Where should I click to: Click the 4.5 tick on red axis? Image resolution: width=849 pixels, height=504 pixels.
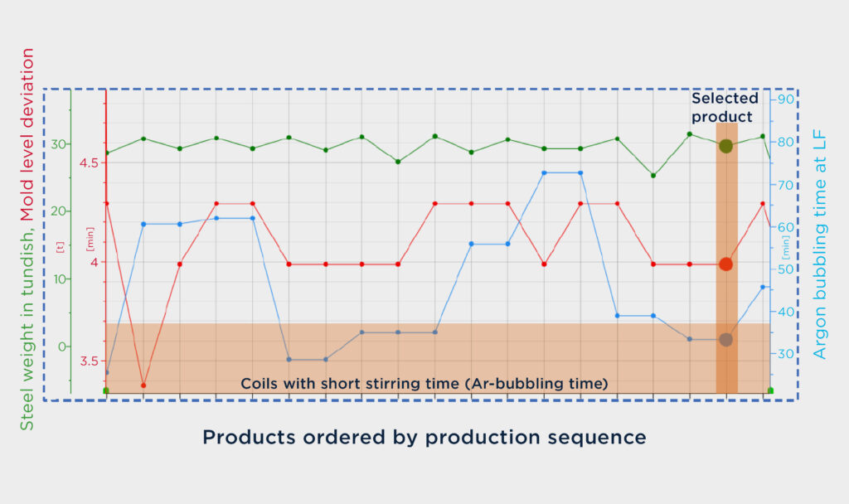[89, 163]
